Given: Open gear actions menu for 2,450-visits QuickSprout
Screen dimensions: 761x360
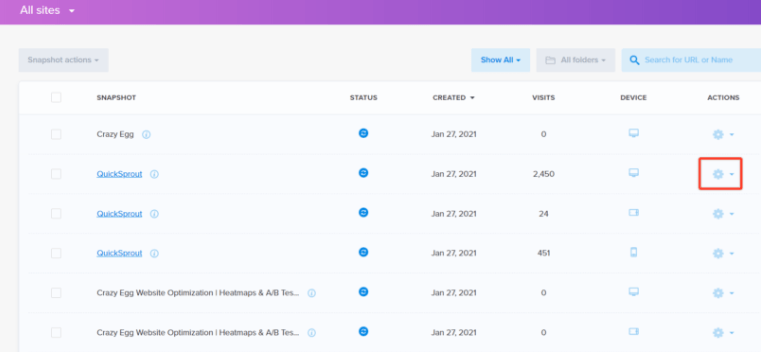Looking at the screenshot, I should click(723, 174).
